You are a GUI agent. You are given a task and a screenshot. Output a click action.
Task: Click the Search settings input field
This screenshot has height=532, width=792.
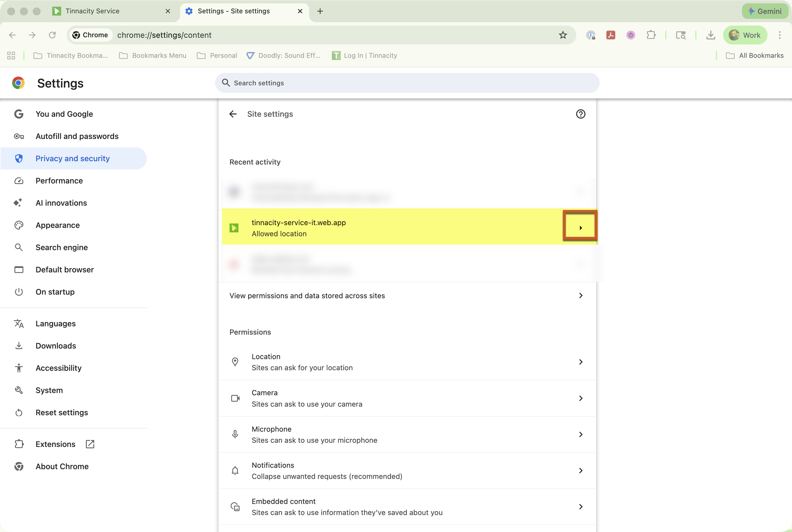pos(407,83)
